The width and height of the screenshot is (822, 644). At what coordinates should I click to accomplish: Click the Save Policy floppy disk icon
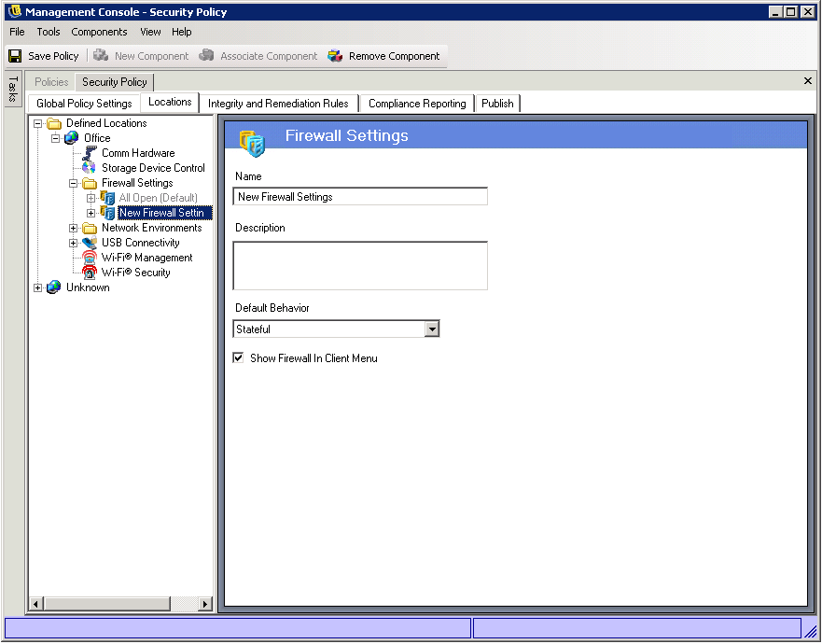15,56
